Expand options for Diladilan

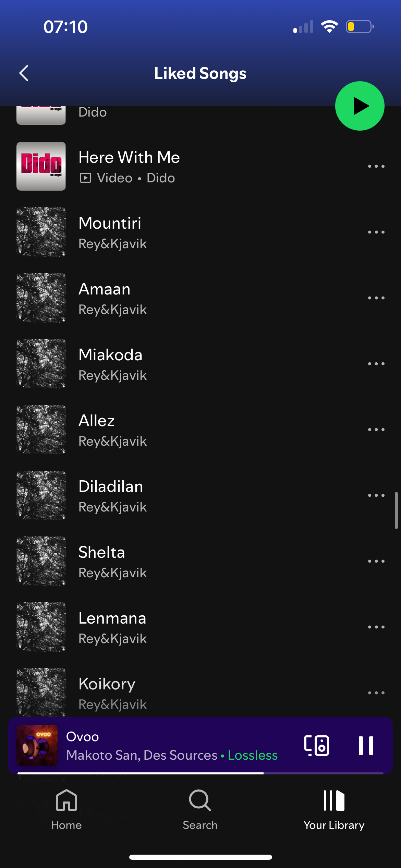pos(376,495)
